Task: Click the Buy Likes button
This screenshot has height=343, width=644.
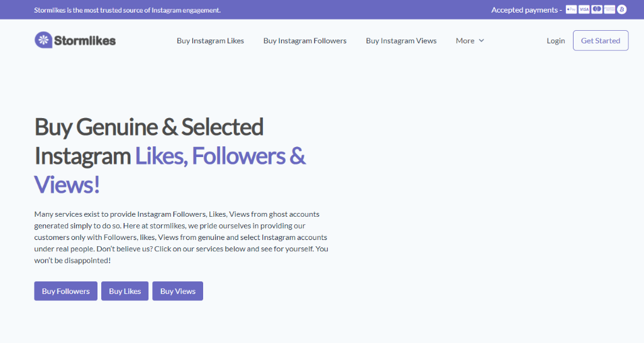Action: click(x=125, y=291)
